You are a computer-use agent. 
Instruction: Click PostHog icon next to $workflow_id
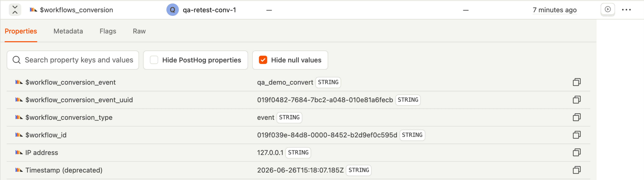[19, 135]
